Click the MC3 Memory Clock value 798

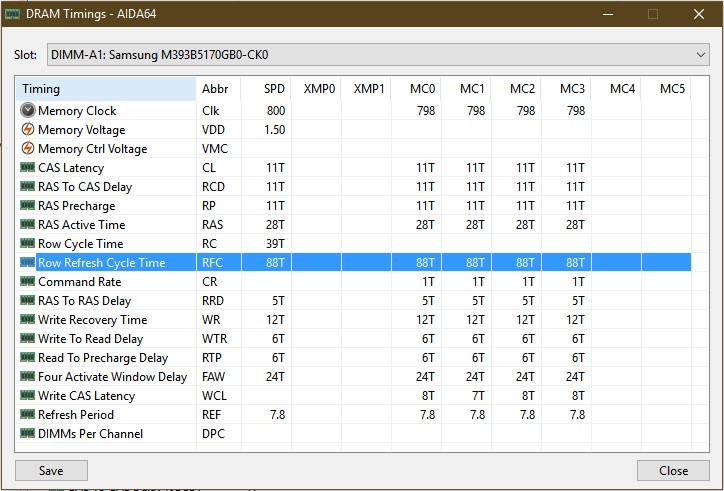click(576, 111)
